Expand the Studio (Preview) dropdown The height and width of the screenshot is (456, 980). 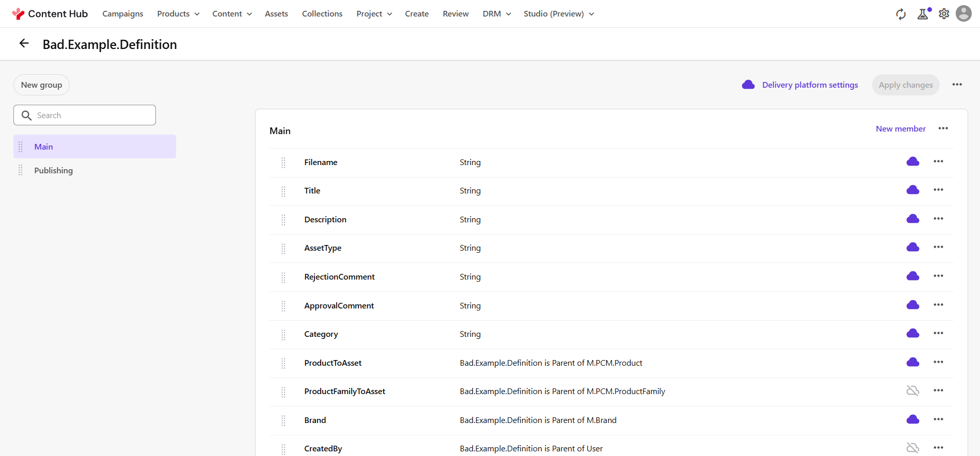559,14
